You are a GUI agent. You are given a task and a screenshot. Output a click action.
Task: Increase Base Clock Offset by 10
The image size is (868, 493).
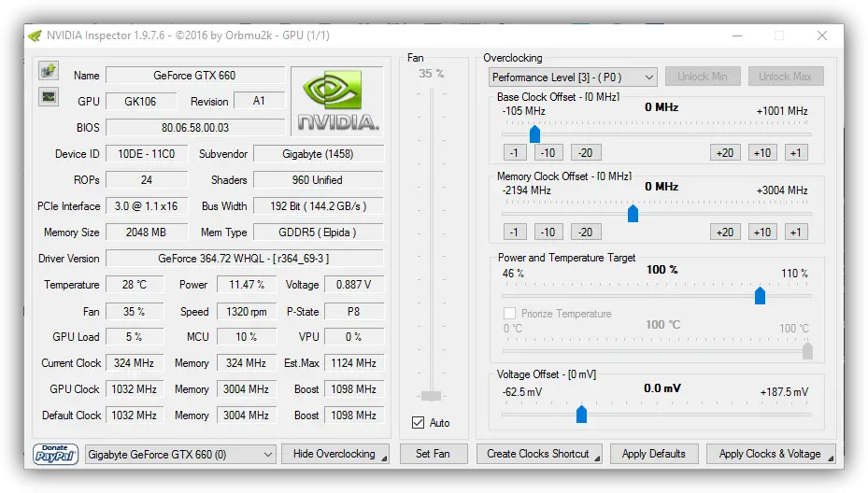click(x=762, y=153)
